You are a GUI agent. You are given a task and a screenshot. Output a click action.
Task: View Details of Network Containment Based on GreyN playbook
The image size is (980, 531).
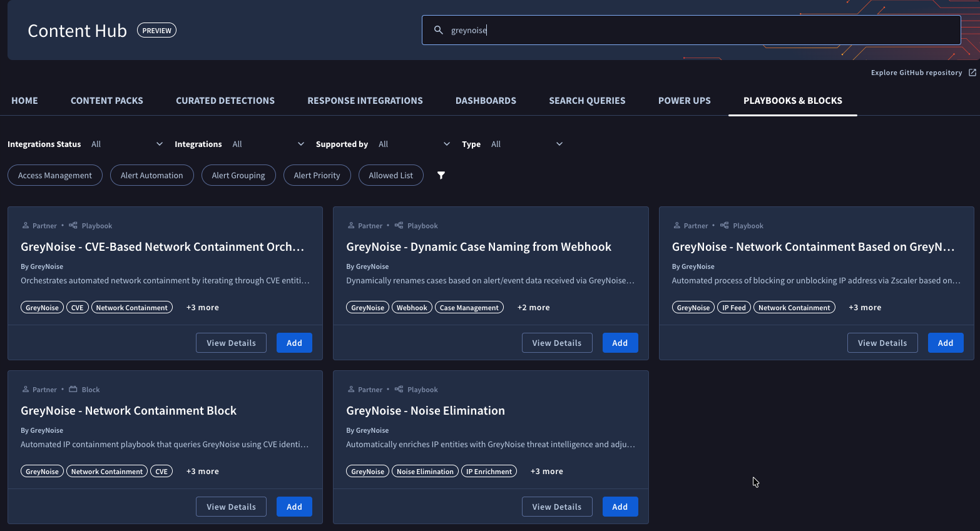882,343
